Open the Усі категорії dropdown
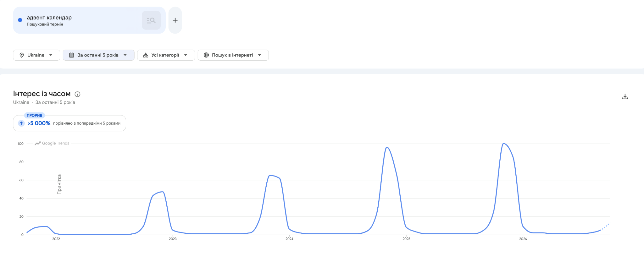Screen dimensions: 644x256 click(166, 55)
